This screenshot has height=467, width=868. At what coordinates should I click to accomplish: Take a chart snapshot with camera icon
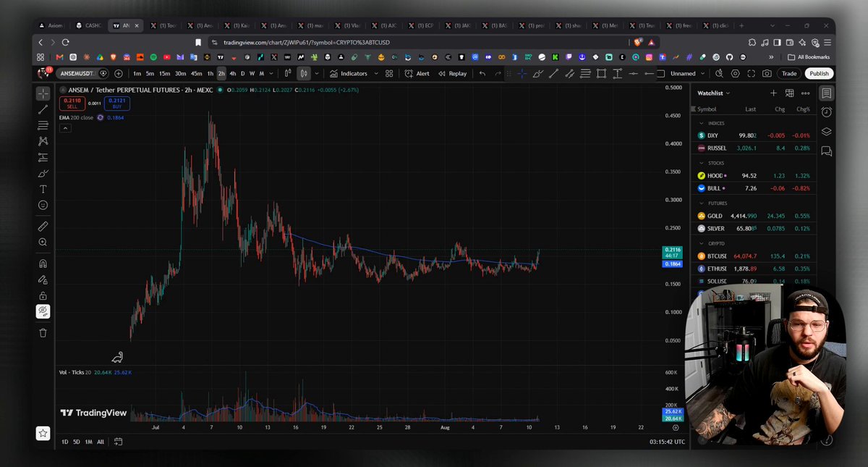tap(767, 73)
